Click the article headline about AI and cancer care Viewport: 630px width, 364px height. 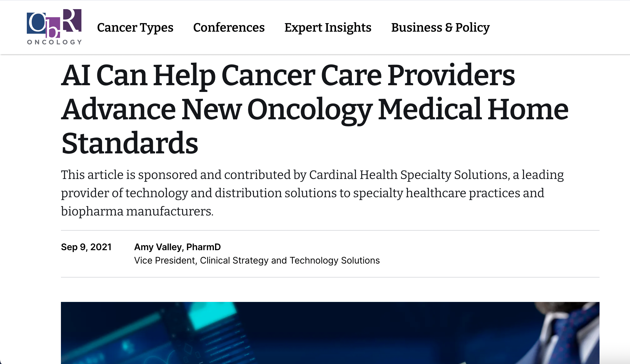(314, 108)
